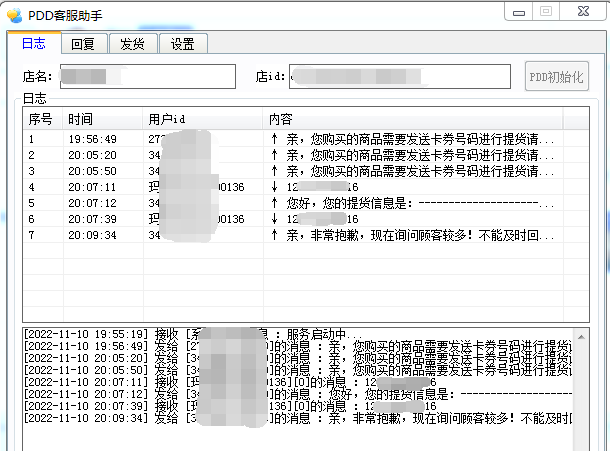Viewport: 610px width, 451px height.
Task: Select row 5 containing 您的提货信息是
Action: click(300, 203)
